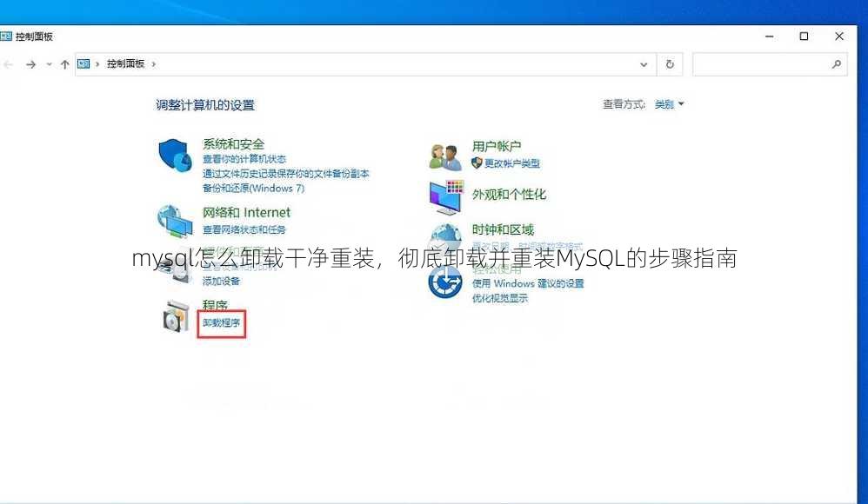Open the 时钟和区域 globe clock icon
Image resolution: width=868 pixels, height=504 pixels.
point(445,236)
